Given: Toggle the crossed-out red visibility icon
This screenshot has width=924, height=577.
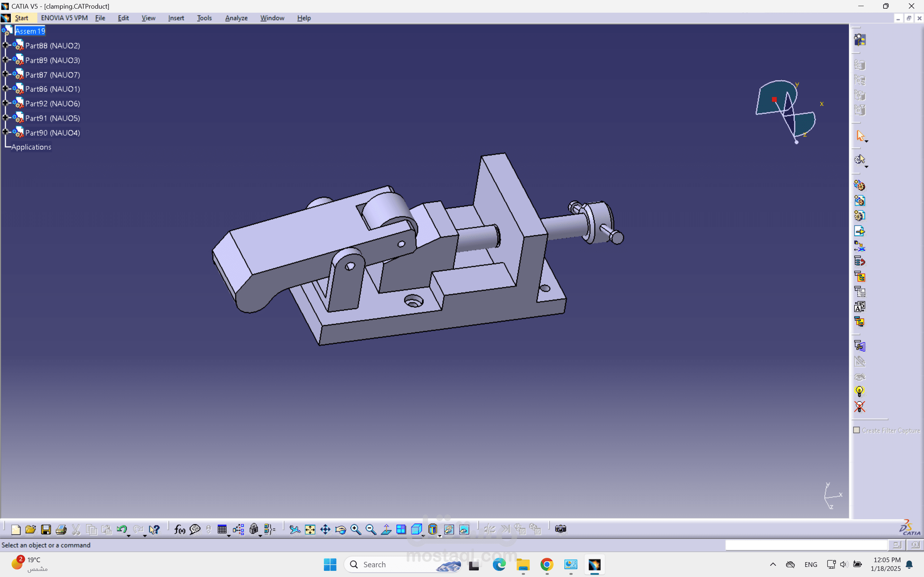Looking at the screenshot, I should tap(859, 406).
